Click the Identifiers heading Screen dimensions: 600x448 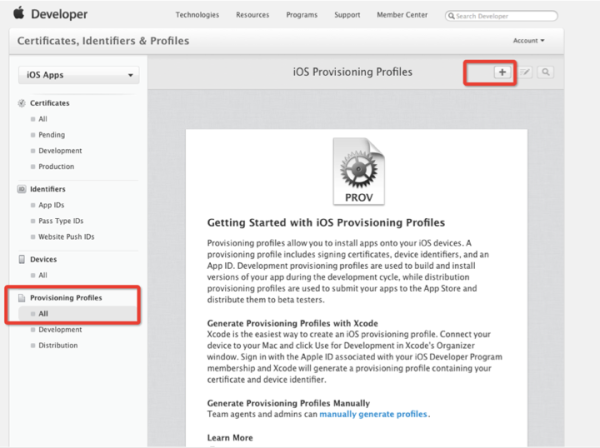(48, 189)
